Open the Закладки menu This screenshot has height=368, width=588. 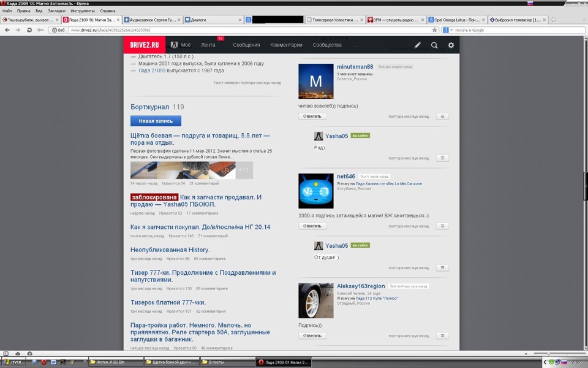[x=56, y=11]
